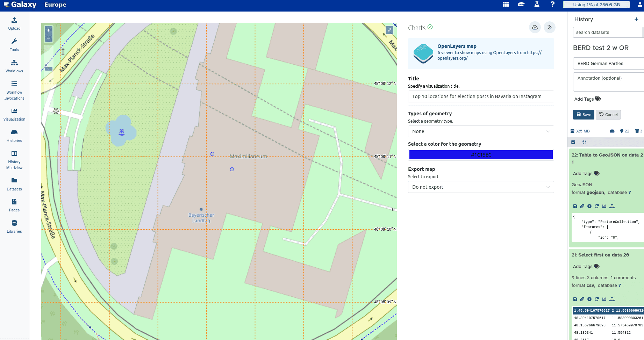Create a new history with plus icon
Image resolution: width=644 pixels, height=340 pixels.
pyautogui.click(x=636, y=19)
